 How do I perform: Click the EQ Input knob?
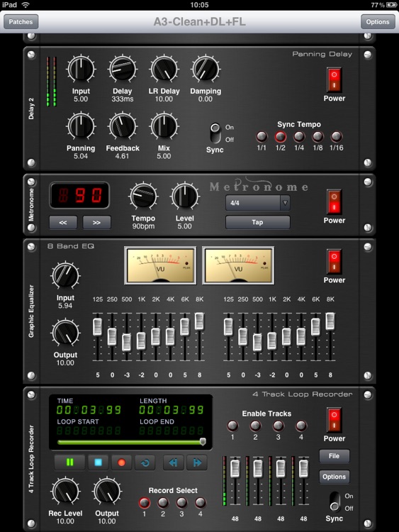(65, 275)
